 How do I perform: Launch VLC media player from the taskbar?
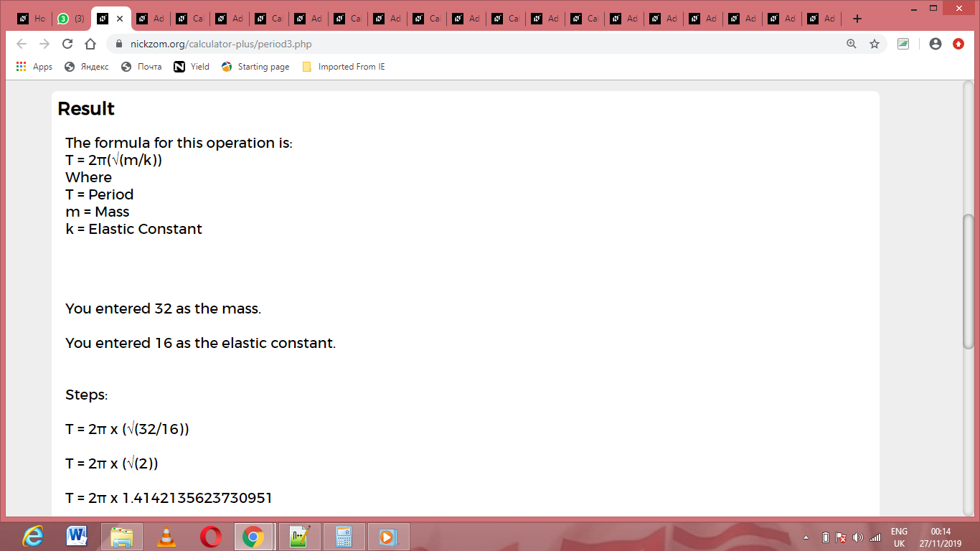[166, 537]
